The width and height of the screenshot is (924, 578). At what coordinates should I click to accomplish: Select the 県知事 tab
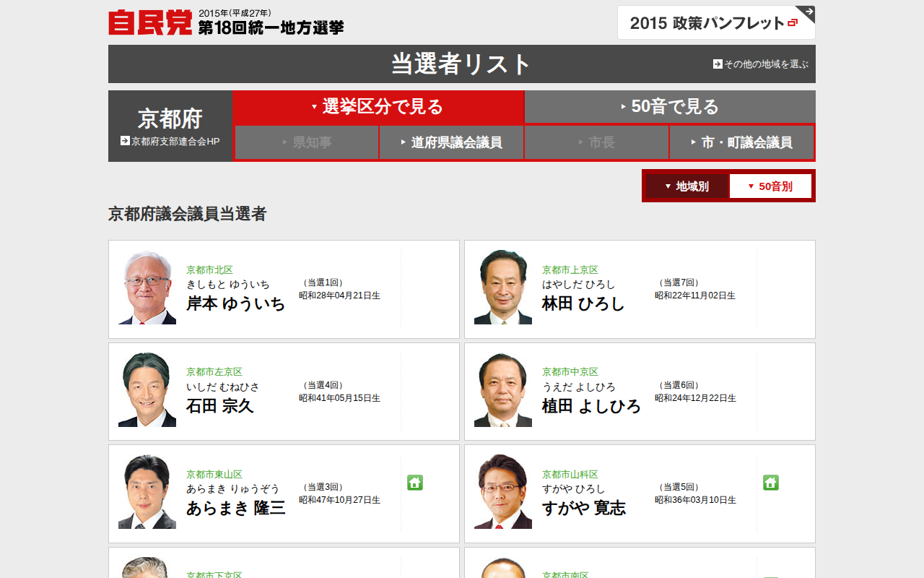(x=306, y=142)
